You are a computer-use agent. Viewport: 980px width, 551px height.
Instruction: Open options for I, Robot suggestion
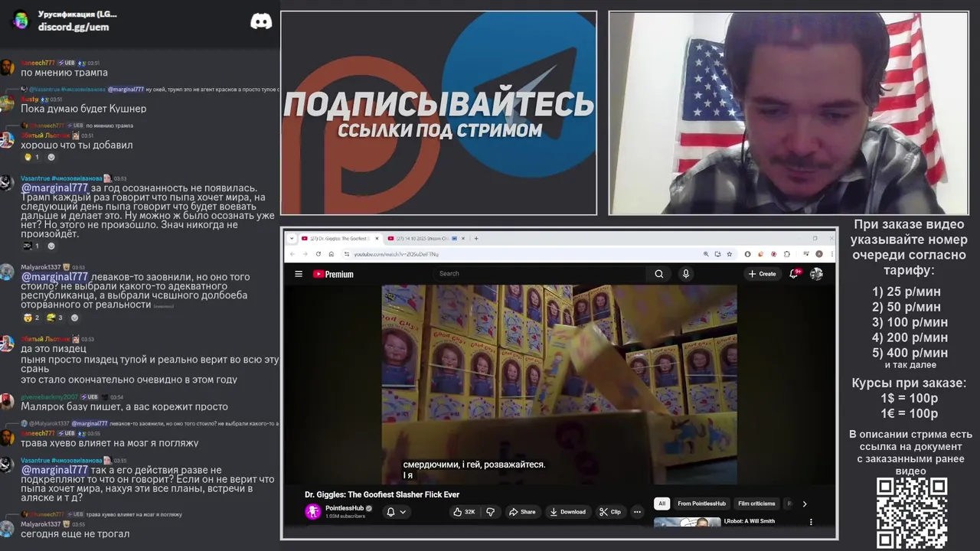coord(811,522)
